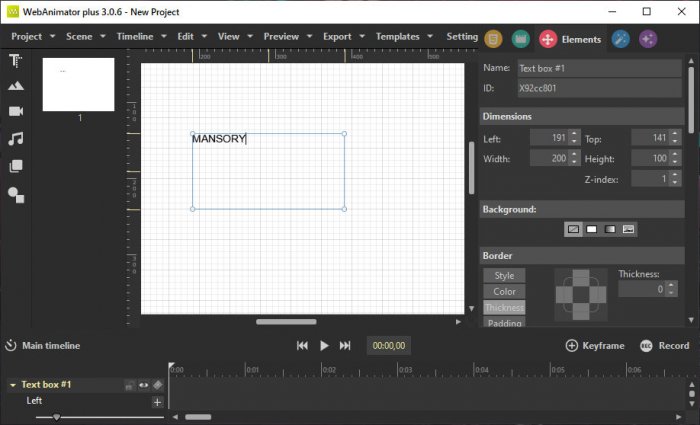This screenshot has width=700, height=425.
Task: Click the Left spinner up arrow
Action: 575,133
